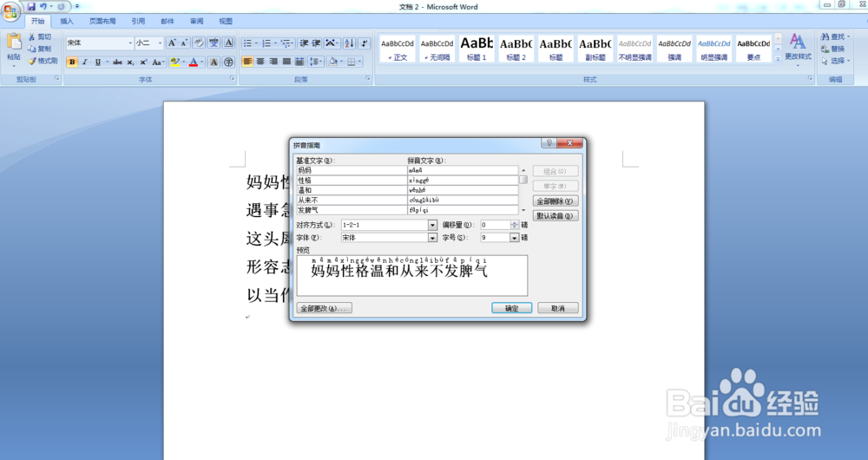Click the Increase Indent icon
This screenshot has width=868, height=460.
click(x=316, y=43)
